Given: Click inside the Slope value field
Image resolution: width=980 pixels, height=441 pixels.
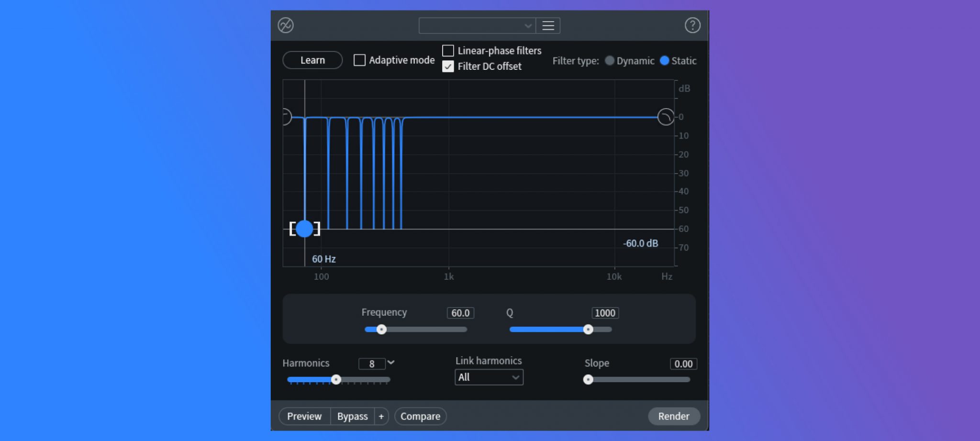Looking at the screenshot, I should 683,364.
